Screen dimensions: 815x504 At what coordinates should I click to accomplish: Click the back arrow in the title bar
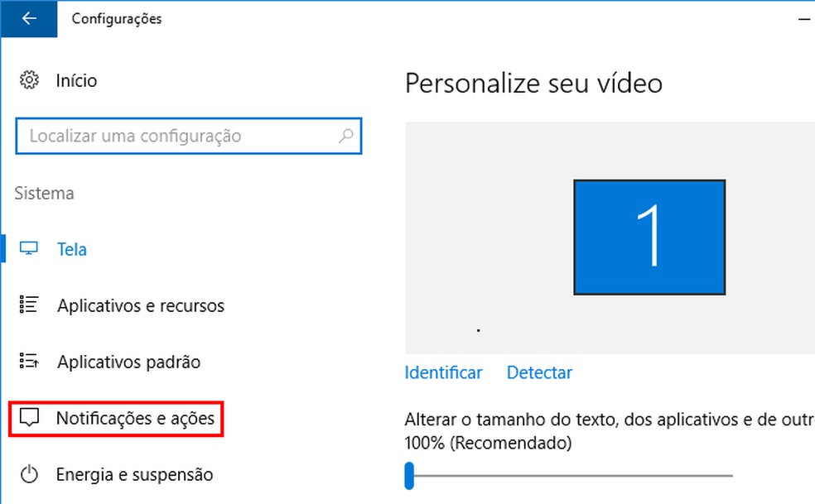(30, 18)
